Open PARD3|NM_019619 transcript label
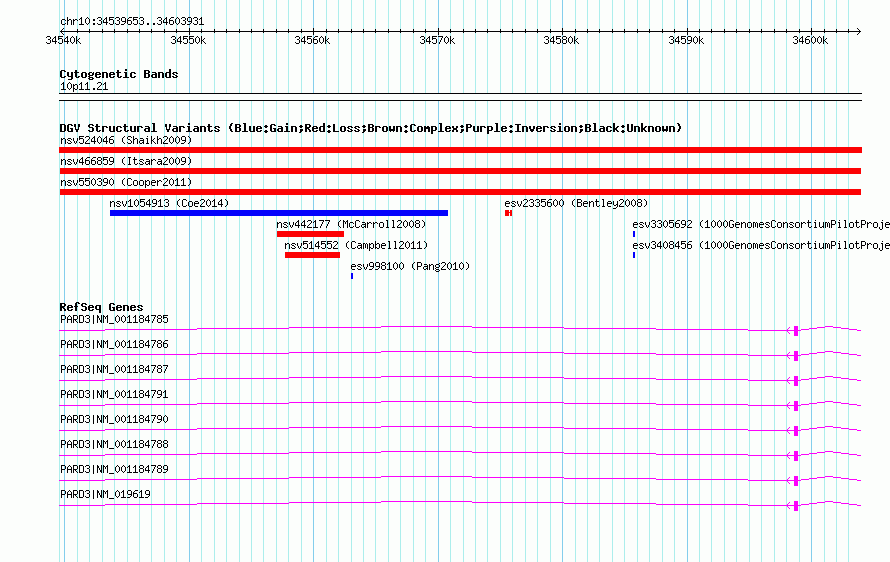890x562 pixels. (x=106, y=494)
